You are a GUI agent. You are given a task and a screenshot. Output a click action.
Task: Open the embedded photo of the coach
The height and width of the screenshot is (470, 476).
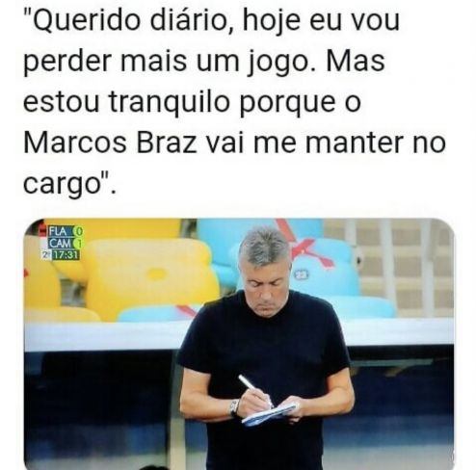pyautogui.click(x=239, y=344)
